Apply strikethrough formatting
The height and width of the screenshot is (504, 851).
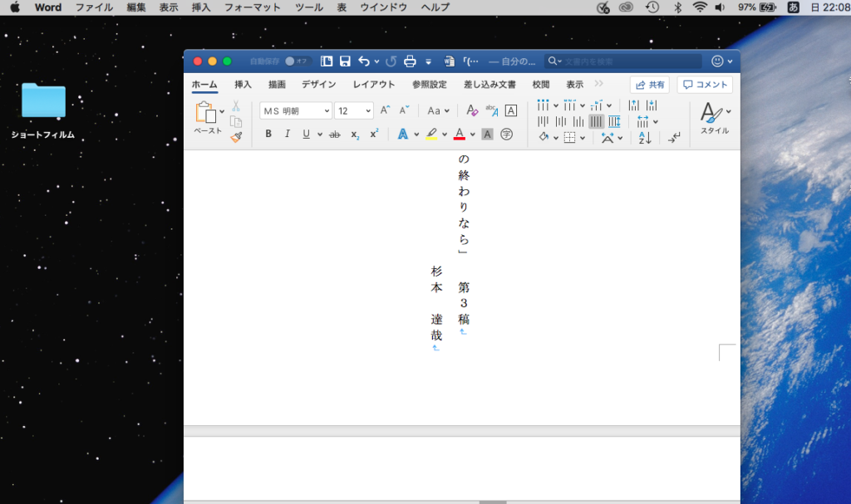pyautogui.click(x=335, y=134)
